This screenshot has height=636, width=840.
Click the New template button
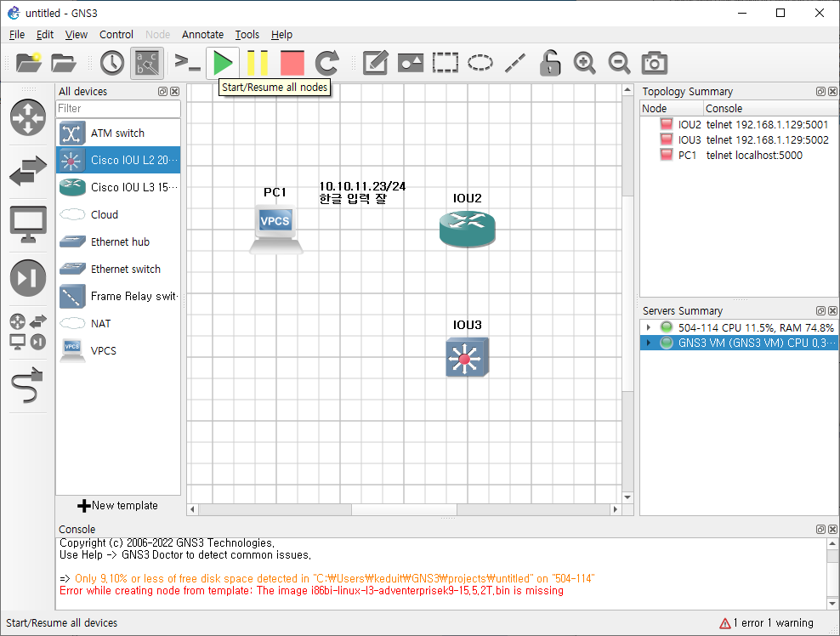tap(118, 505)
